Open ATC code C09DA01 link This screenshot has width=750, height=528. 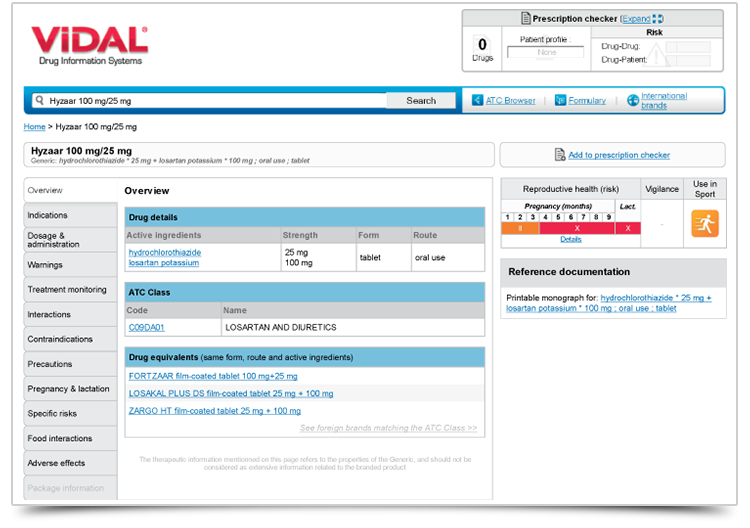coord(146,328)
